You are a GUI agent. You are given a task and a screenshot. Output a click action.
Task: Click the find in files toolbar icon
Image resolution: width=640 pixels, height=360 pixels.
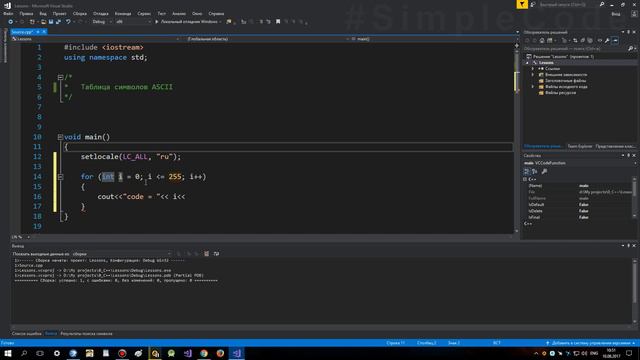click(229, 22)
